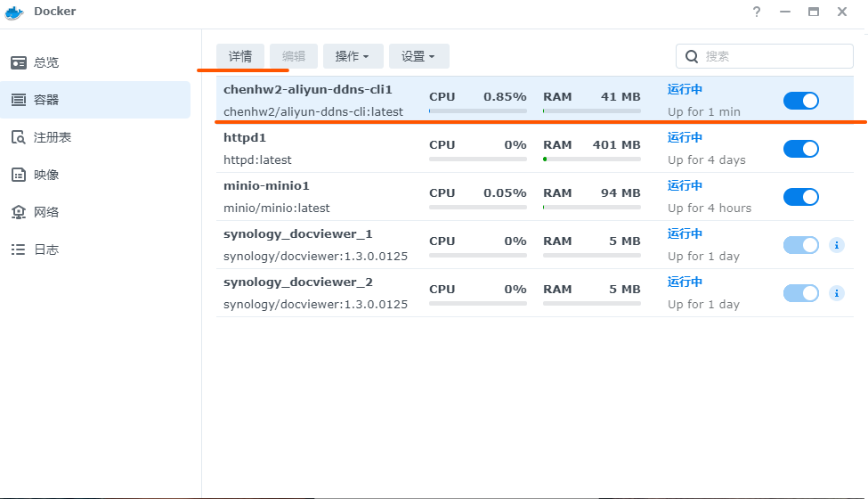868x499 pixels.
Task: Toggle synology_docviewer_1 container switch
Action: [x=801, y=245]
